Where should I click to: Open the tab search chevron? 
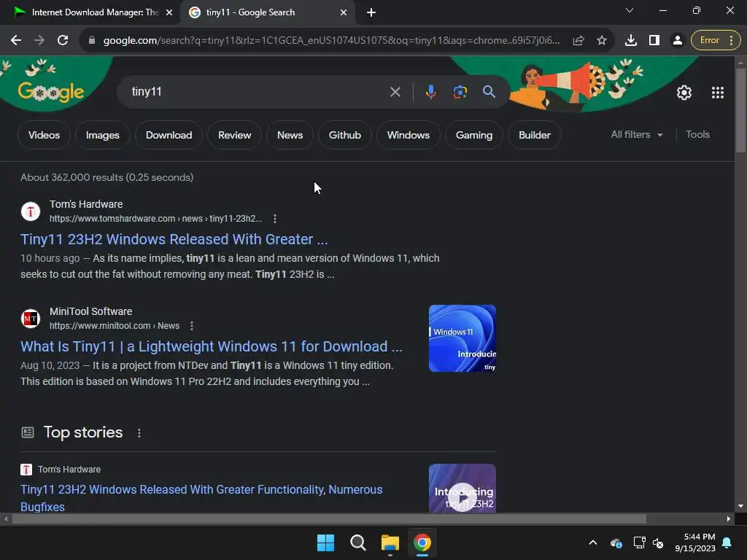pyautogui.click(x=630, y=10)
